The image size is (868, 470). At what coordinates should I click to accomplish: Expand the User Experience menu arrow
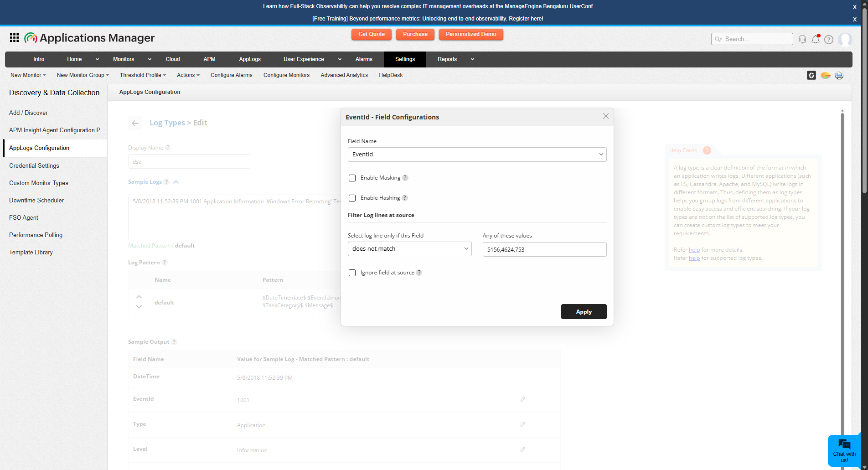(340, 59)
